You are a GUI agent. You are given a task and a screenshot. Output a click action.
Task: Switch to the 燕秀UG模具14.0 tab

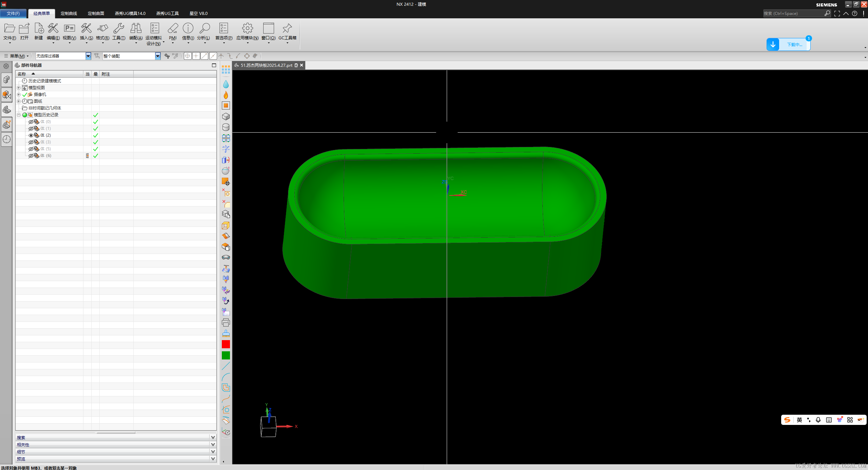tap(130, 14)
